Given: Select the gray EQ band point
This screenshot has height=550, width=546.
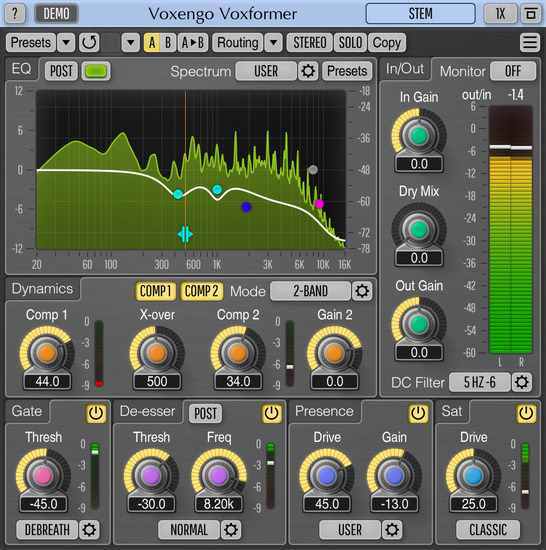Looking at the screenshot, I should [x=313, y=170].
